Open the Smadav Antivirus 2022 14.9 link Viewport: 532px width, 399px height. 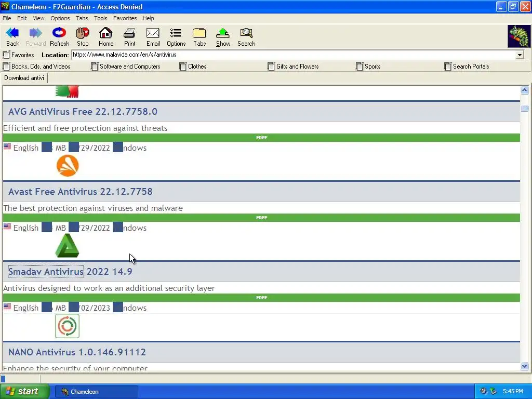(x=70, y=272)
